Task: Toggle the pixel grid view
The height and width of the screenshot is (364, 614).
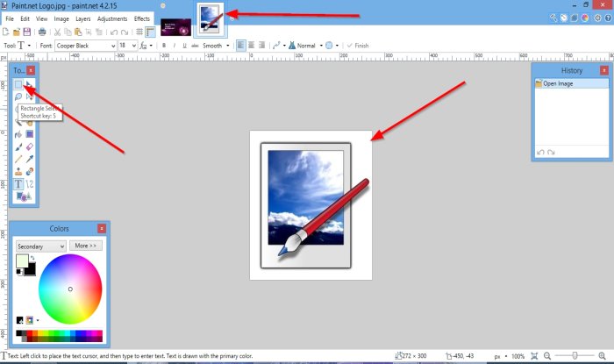Action: [x=139, y=32]
